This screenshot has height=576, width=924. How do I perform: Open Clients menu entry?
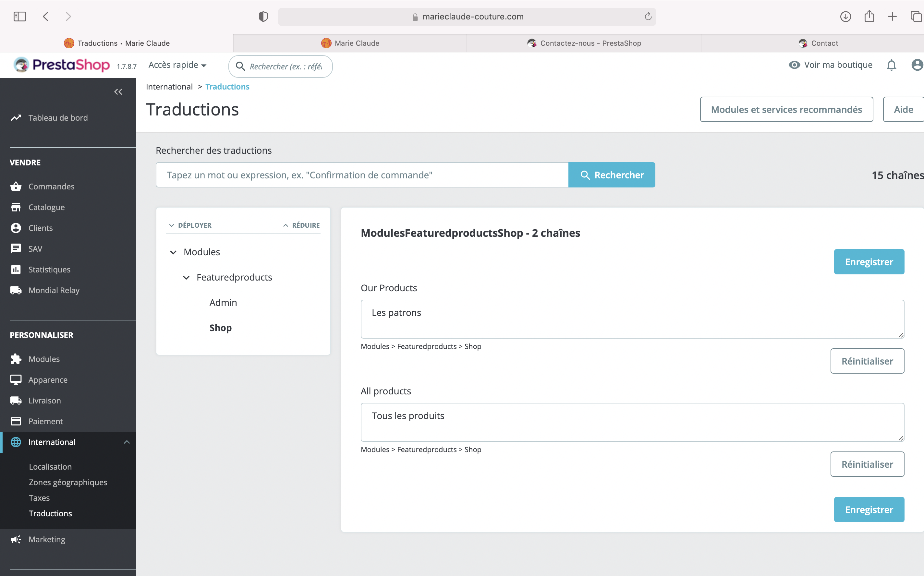[40, 228]
